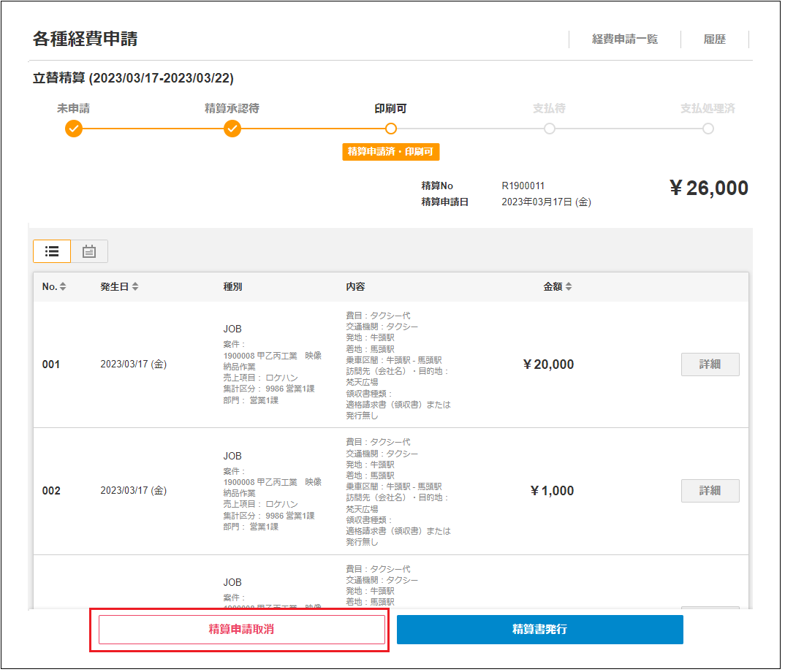This screenshot has width=785, height=672.
Task: Open 詳細 for expense item 001
Action: click(710, 364)
